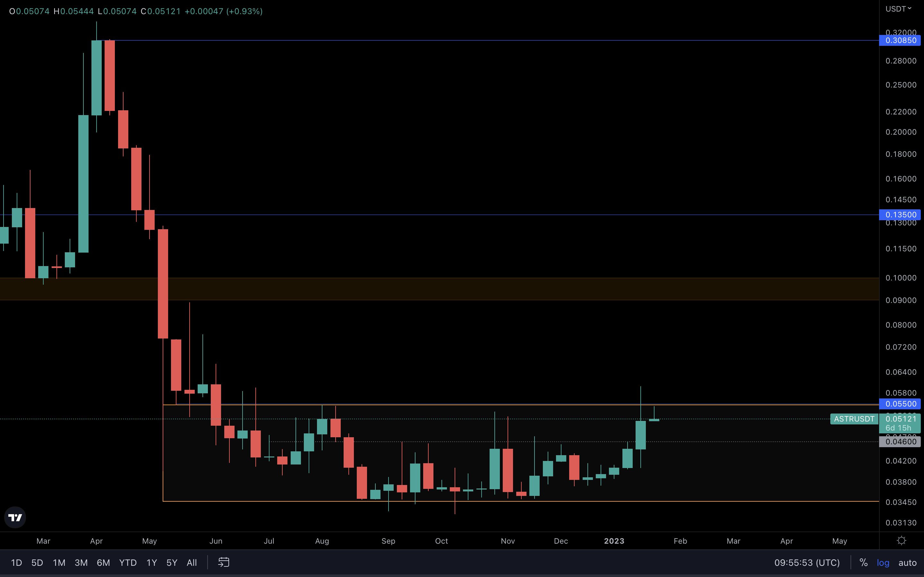924x577 pixels.
Task: Switch to the 3M range
Action: click(81, 563)
